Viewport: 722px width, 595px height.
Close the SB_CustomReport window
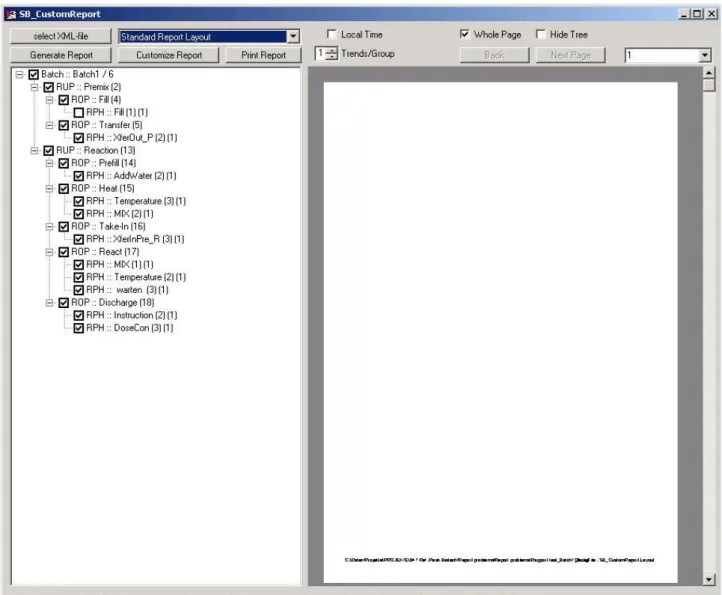point(711,14)
